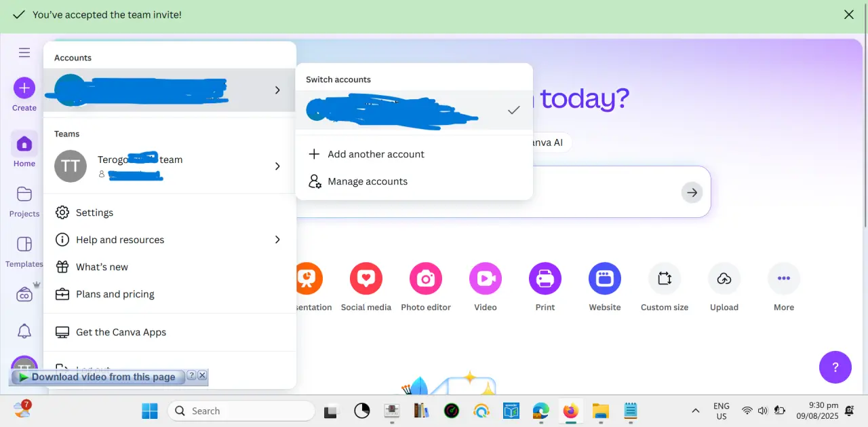868x427 pixels.
Task: Click the purple Create plus button
Action: coord(24,88)
